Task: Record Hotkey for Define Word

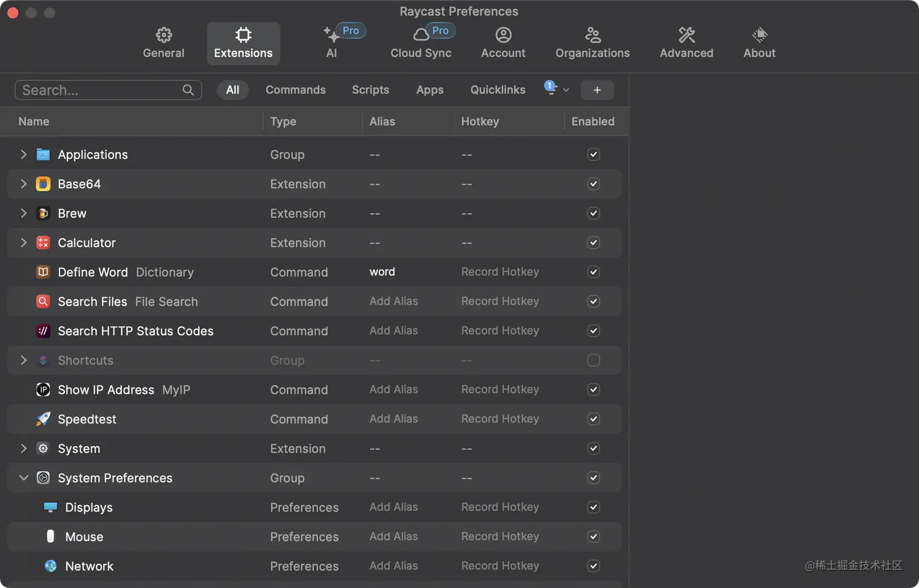Action: (500, 272)
